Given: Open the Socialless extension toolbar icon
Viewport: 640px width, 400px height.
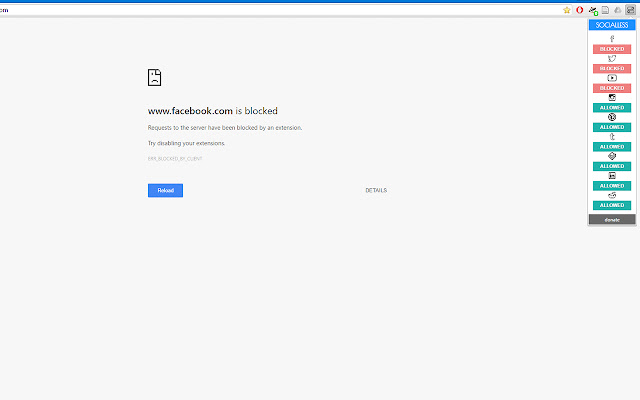Looking at the screenshot, I should (631, 10).
